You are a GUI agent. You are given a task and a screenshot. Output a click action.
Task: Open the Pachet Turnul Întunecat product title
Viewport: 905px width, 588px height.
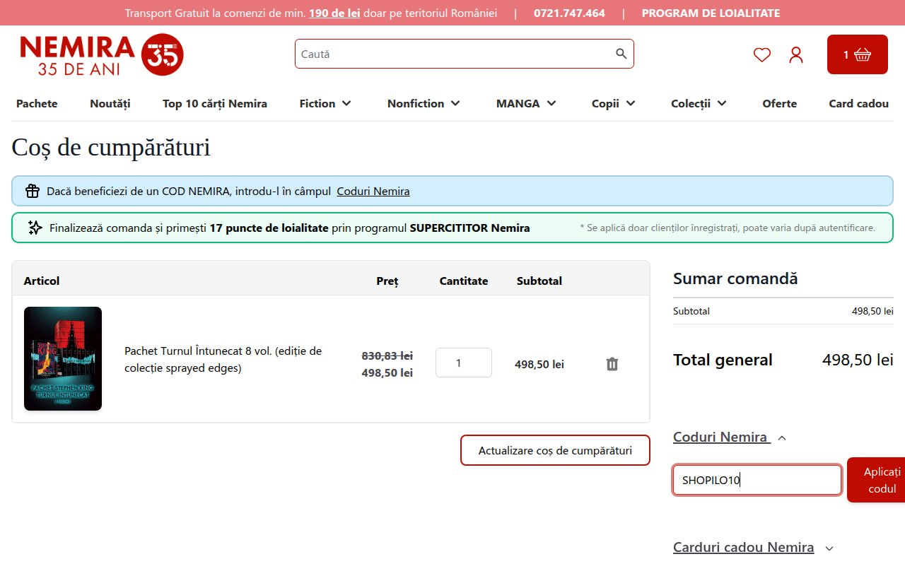tap(223, 359)
